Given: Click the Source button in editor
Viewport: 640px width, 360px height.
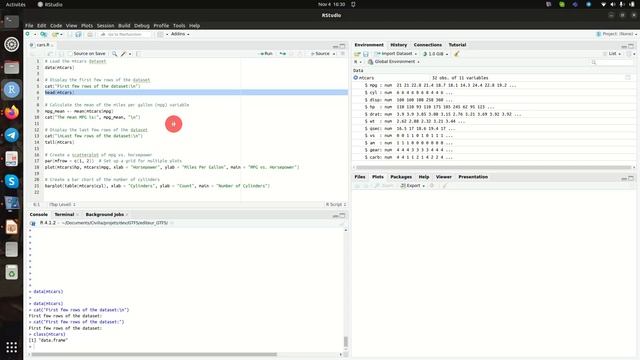Looking at the screenshot, I should point(320,54).
